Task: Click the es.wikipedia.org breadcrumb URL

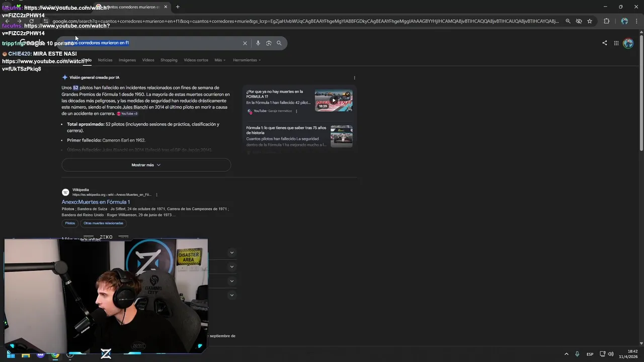Action: coord(112,195)
